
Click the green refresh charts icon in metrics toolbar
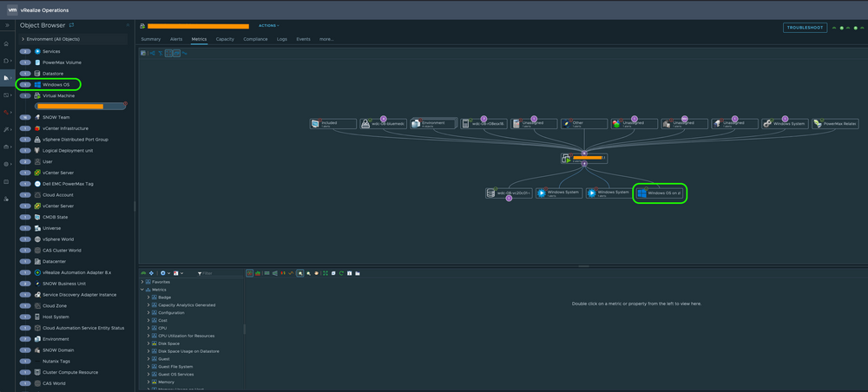click(x=341, y=273)
